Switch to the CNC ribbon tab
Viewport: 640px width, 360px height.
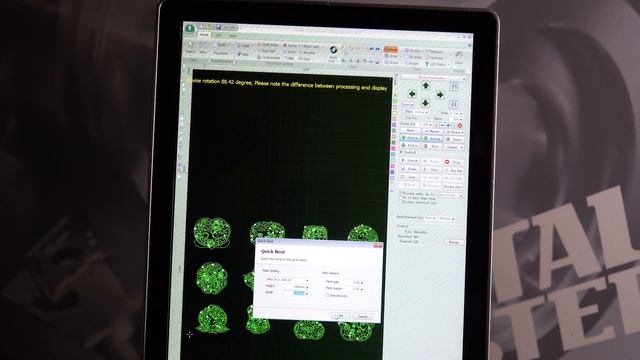[x=218, y=36]
